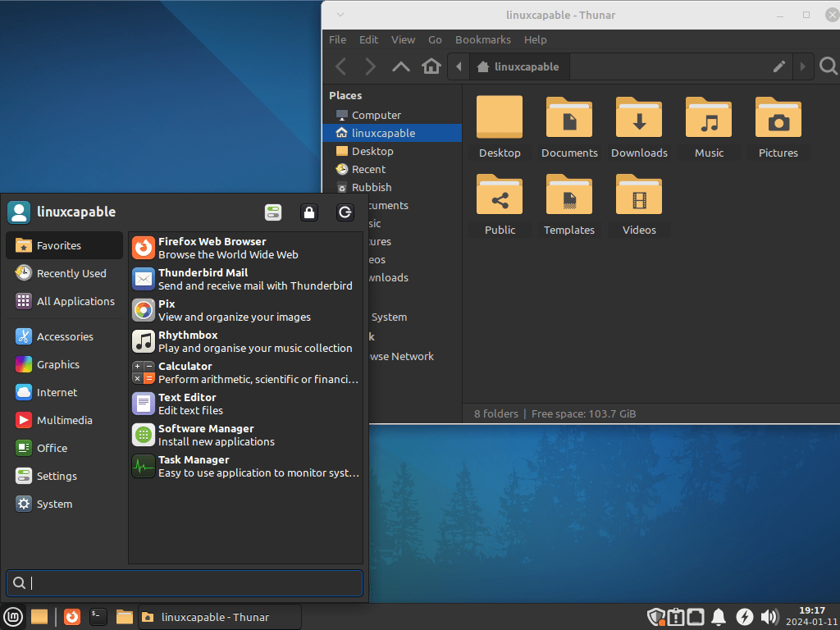Open the Multimedia category
This screenshot has width=840, height=630.
(64, 420)
